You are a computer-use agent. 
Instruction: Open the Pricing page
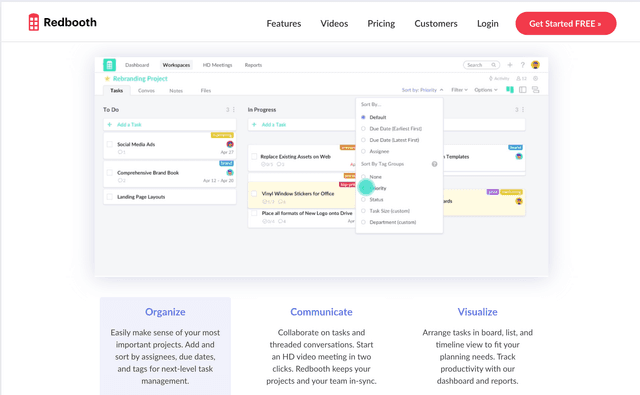click(381, 24)
